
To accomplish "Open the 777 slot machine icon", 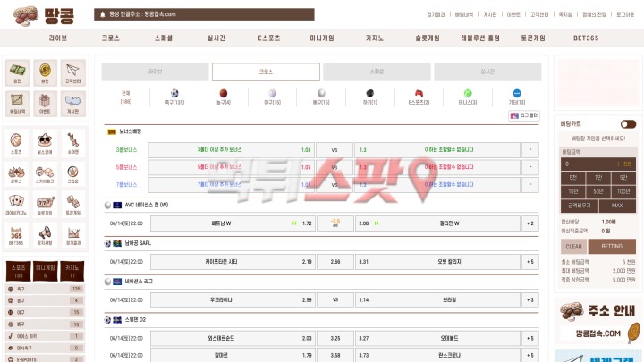I will 45,204.
